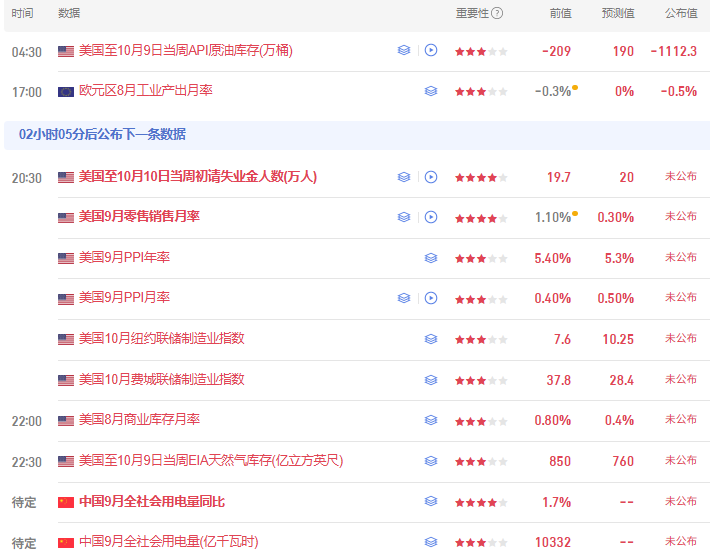Play the video explainer for API原油库存
This screenshot has height=560, width=710.
tap(431, 50)
